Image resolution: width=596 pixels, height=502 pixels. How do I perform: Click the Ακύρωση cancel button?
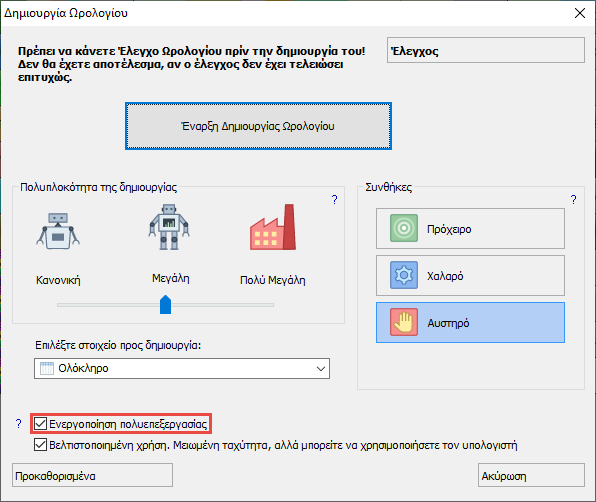click(531, 475)
